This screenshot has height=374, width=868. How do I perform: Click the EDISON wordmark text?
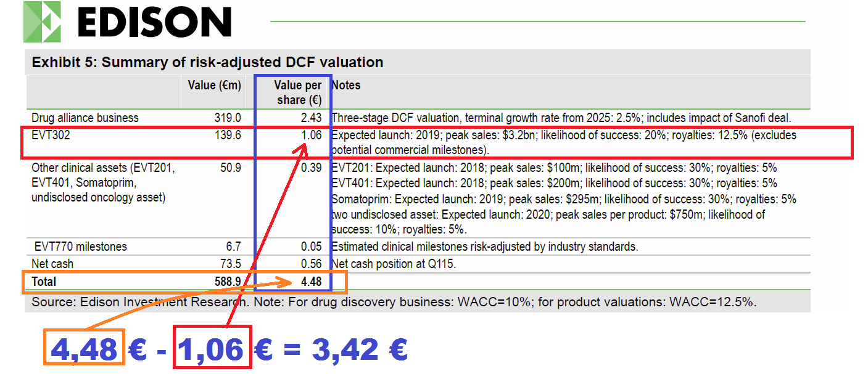tap(155, 22)
